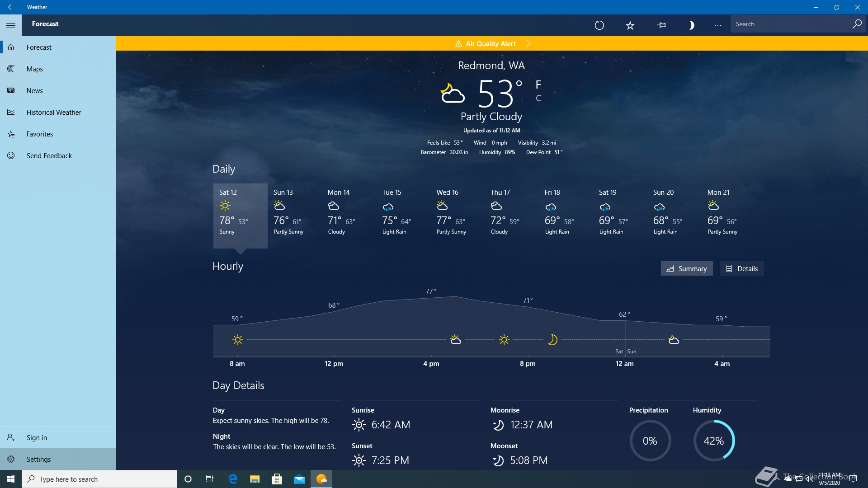868x488 pixels.
Task: Click the Send Feedback smiley icon
Action: 11,156
